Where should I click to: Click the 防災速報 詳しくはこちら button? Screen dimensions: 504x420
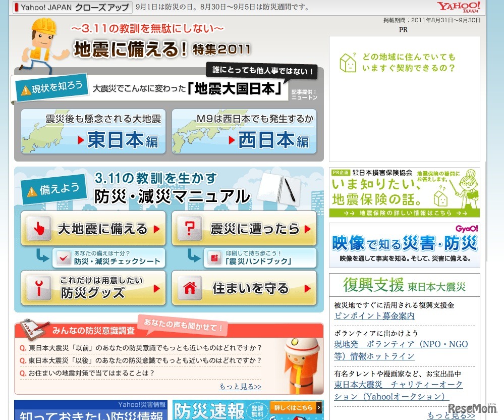coord(296,407)
